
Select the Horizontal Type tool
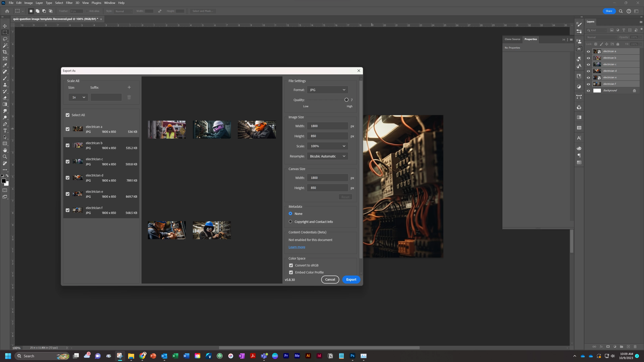[5, 131]
